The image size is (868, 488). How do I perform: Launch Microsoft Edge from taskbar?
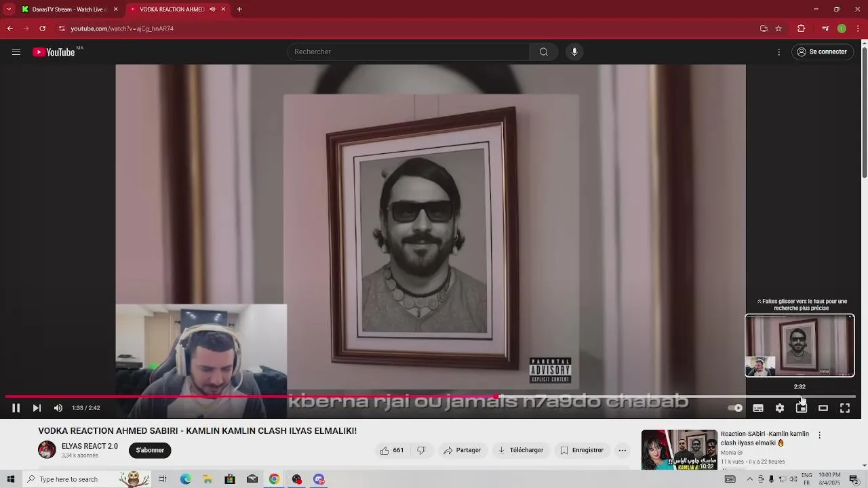(185, 479)
